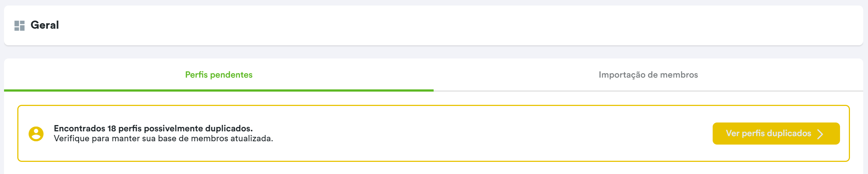868x174 pixels.
Task: Click the gray underline below Importação de membros
Action: pos(648,90)
